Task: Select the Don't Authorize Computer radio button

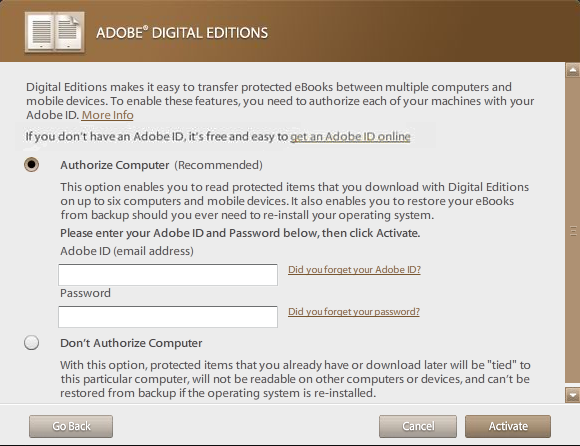Action: click(x=31, y=342)
